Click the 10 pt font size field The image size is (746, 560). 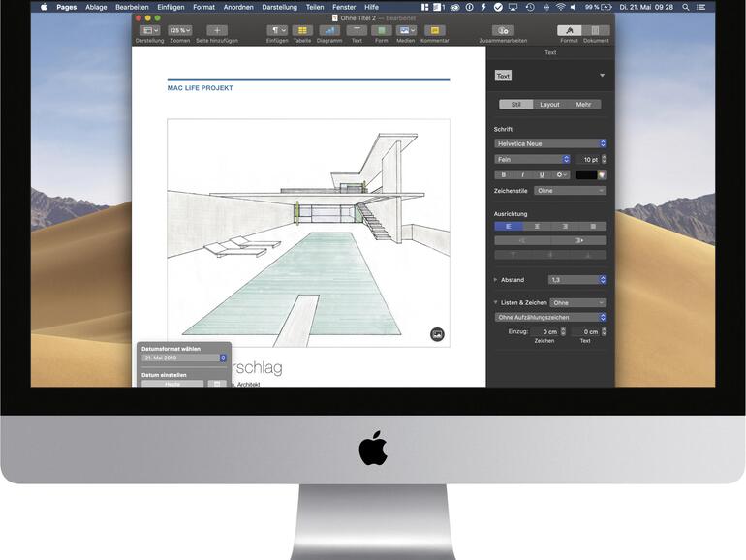click(x=588, y=160)
